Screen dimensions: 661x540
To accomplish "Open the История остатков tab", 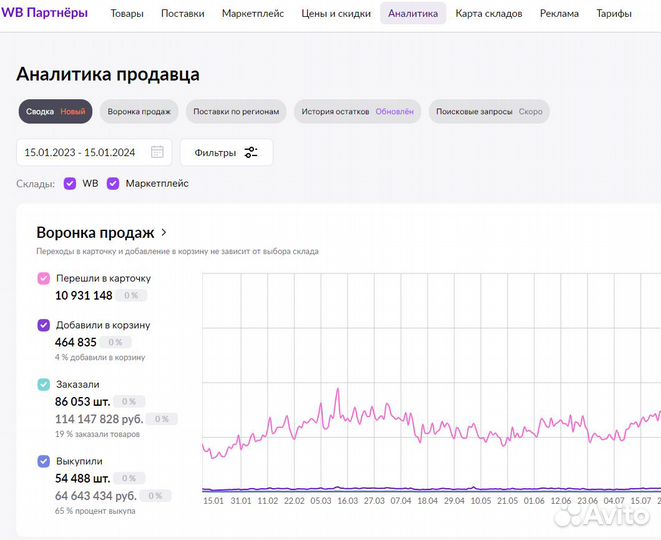I will [x=357, y=111].
